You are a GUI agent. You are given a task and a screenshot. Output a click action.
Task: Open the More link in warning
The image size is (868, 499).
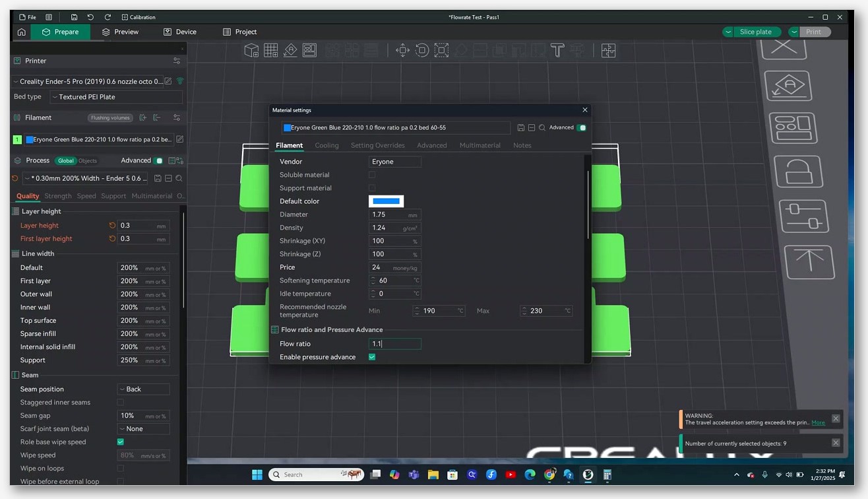(x=818, y=422)
